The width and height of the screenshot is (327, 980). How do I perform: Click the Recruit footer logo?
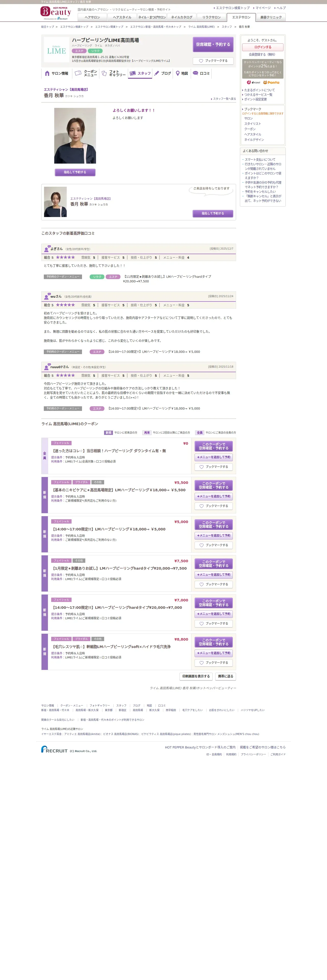[54, 750]
